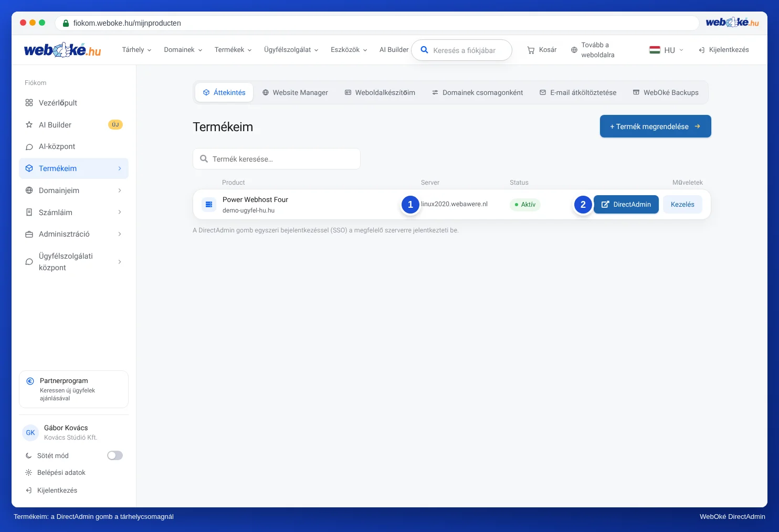
Task: Click the linux2020.webawere.nl server text
Action: 454,204
